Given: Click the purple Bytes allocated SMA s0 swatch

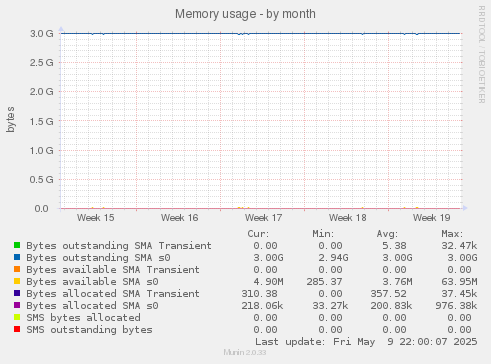Looking at the screenshot, I should [x=17, y=305].
